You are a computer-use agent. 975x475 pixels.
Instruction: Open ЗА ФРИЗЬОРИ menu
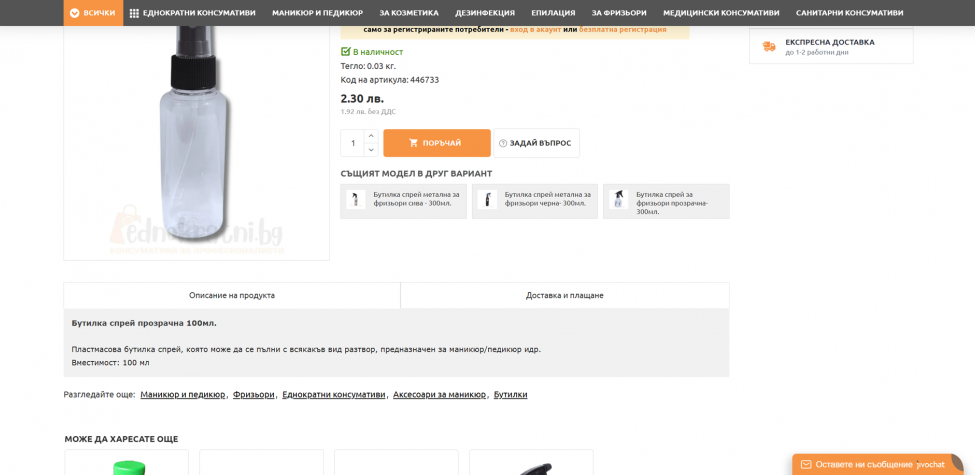point(619,13)
